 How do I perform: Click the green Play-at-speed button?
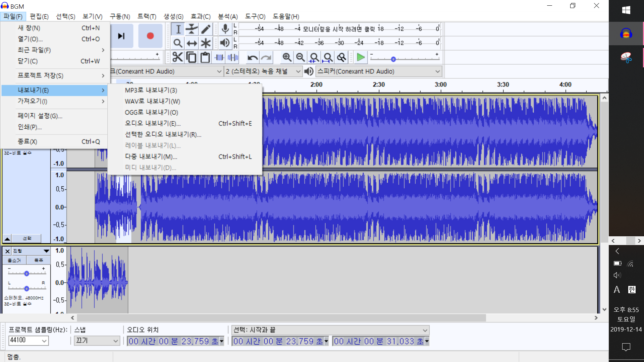(x=361, y=58)
